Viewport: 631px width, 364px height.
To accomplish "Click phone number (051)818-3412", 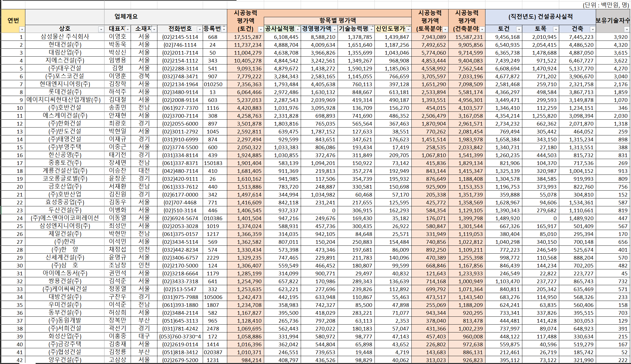I will coord(180,352).
